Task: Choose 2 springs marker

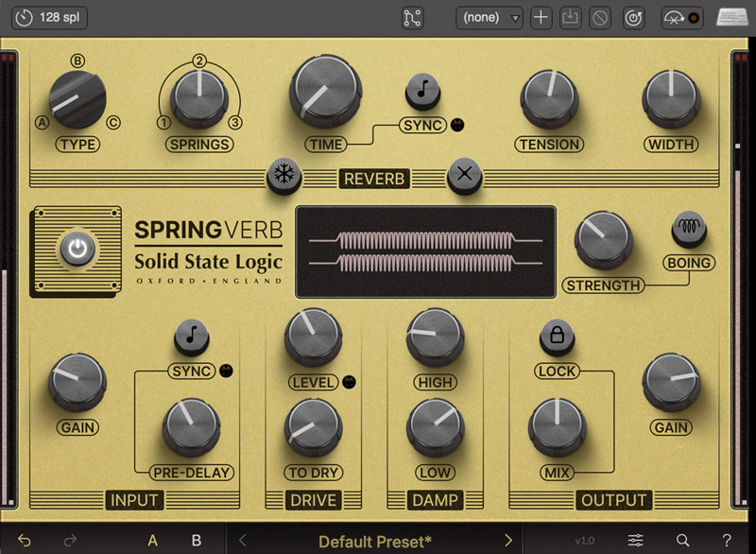Action: pyautogui.click(x=199, y=61)
